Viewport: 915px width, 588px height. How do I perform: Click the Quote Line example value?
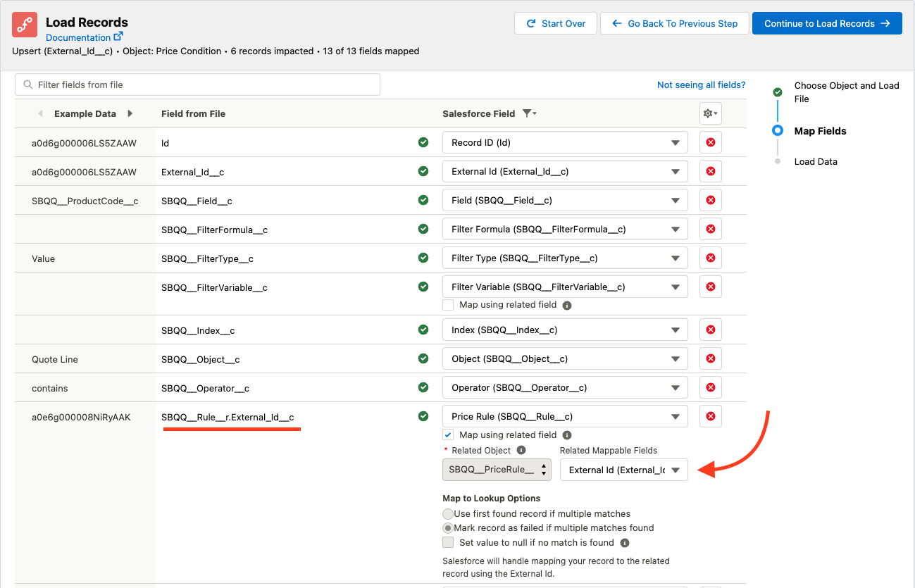[55, 359]
